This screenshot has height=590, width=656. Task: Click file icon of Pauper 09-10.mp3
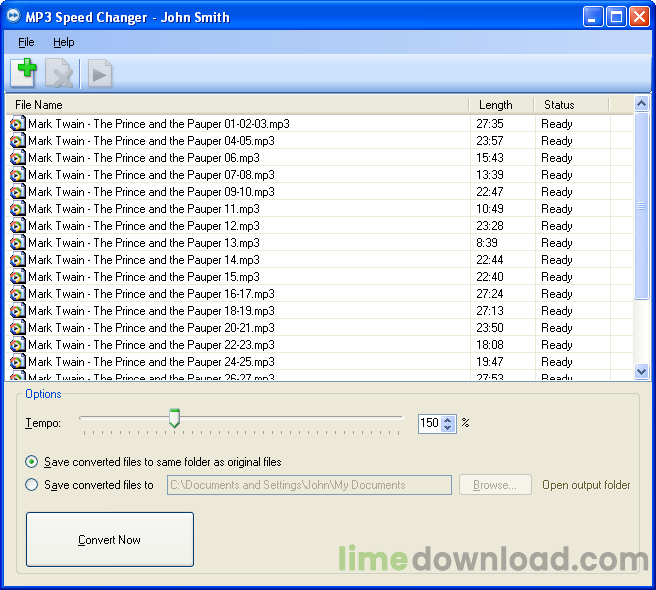17,192
